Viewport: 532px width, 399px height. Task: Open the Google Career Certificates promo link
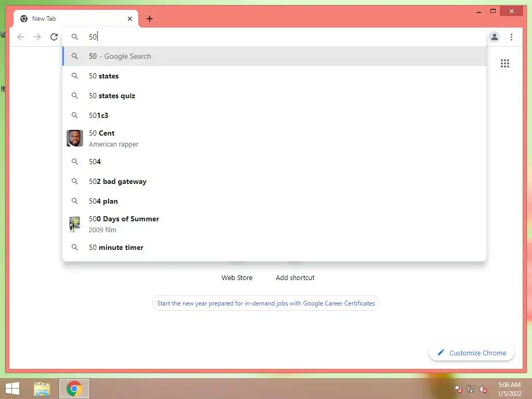(266, 303)
